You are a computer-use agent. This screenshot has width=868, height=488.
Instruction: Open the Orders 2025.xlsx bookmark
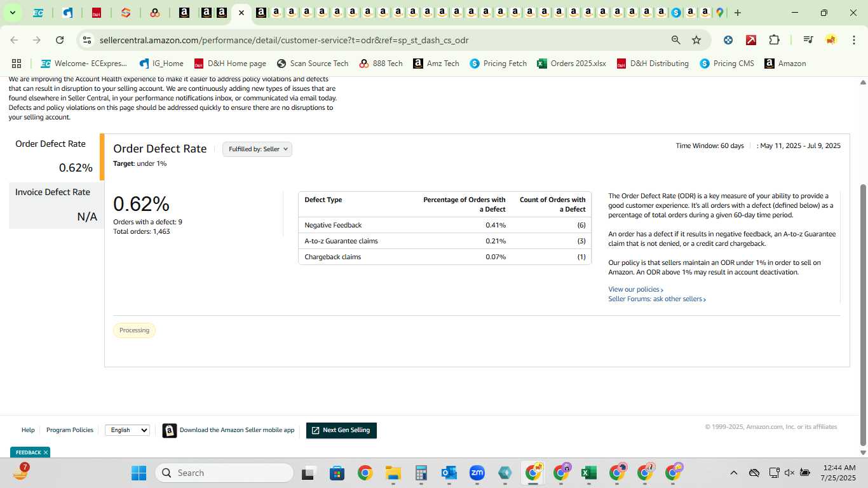click(x=571, y=64)
